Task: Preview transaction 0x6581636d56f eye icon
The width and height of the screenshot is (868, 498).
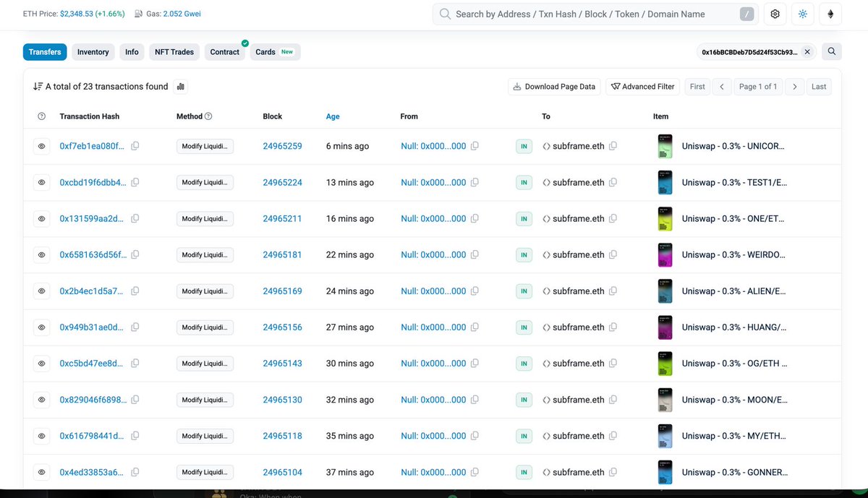Action: [x=42, y=254]
